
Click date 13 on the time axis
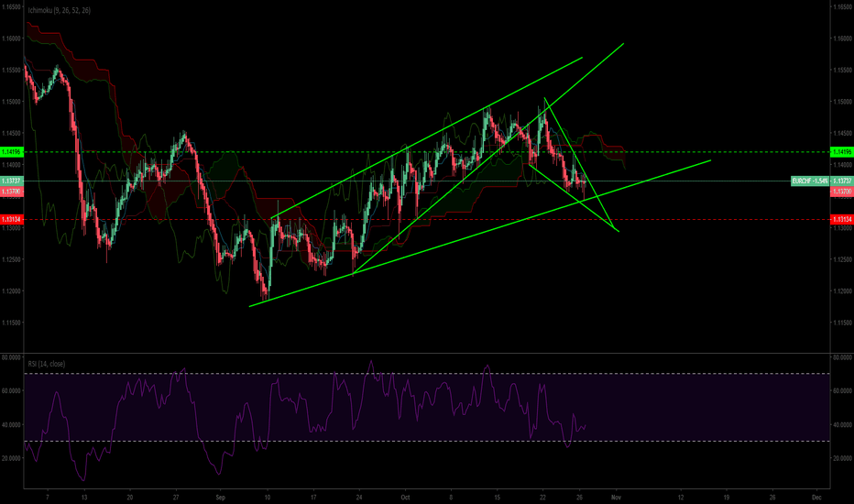pyautogui.click(x=83, y=497)
